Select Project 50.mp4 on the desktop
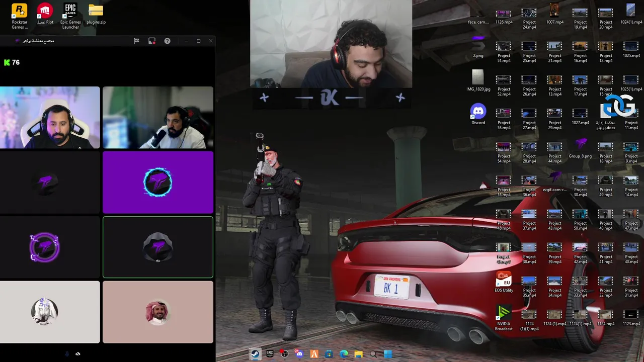Viewport: 644px width, 362px height. coord(580,220)
